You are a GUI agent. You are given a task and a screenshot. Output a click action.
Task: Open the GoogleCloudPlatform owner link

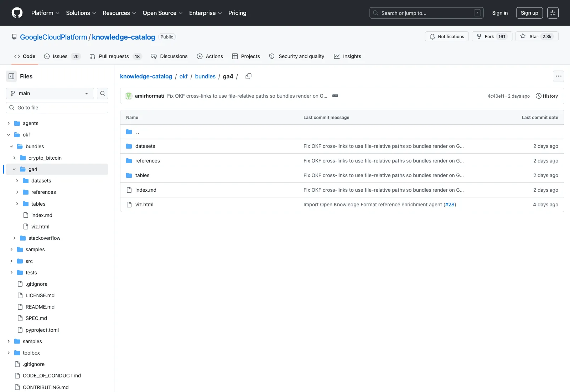pyautogui.click(x=53, y=37)
